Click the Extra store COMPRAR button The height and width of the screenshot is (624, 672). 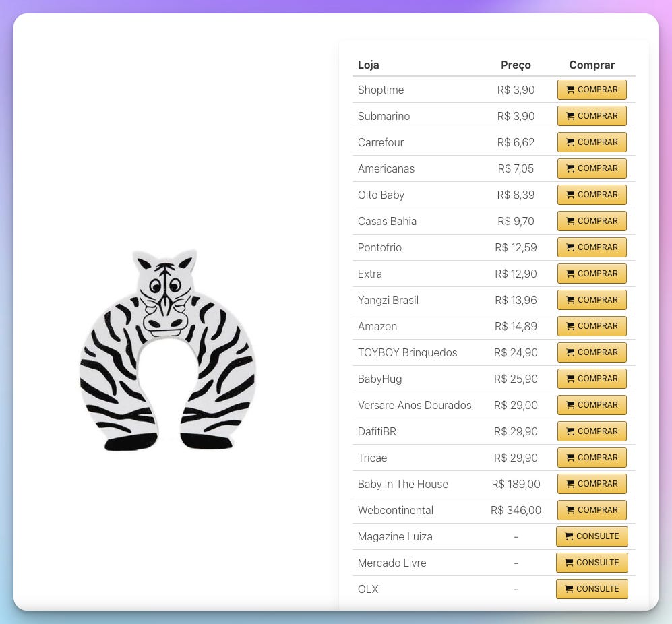tap(592, 274)
